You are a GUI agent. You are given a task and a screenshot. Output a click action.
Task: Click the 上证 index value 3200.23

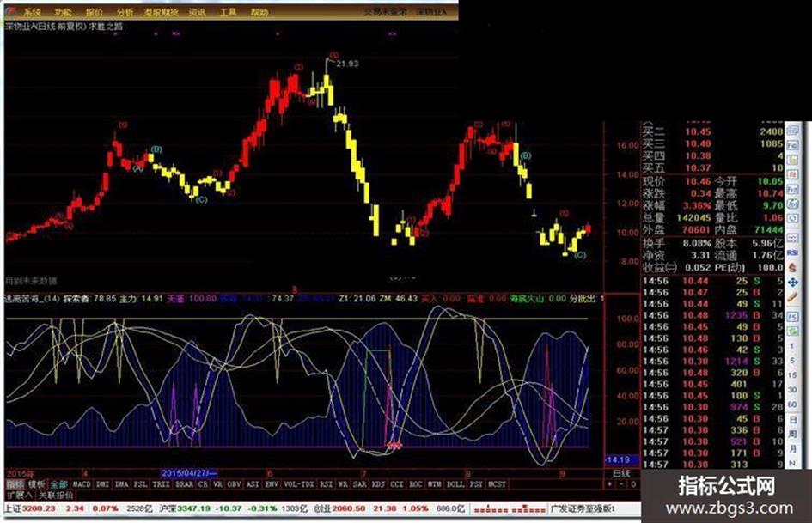[38, 508]
